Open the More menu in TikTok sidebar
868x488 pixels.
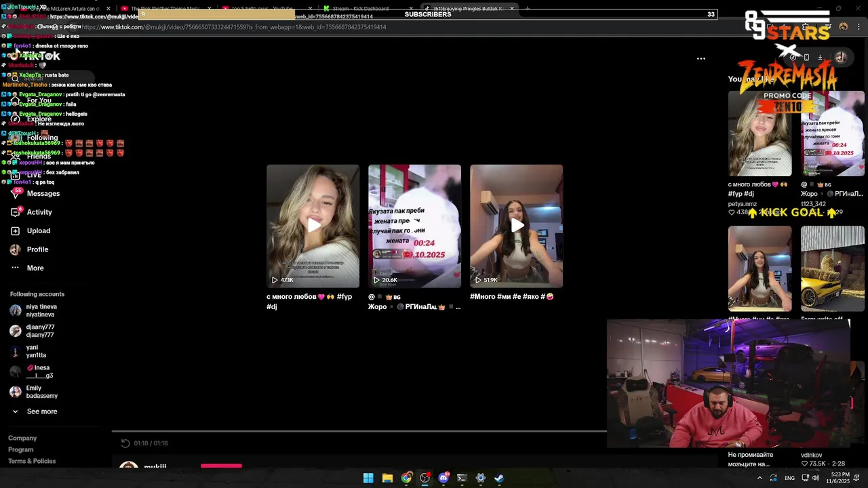[27, 268]
